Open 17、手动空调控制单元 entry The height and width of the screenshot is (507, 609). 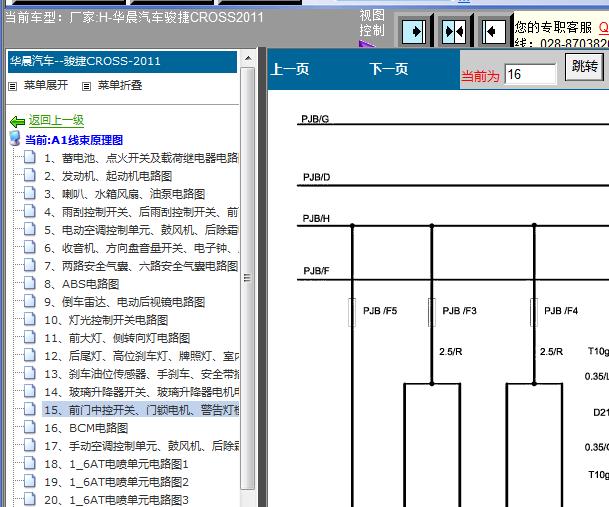click(141, 446)
